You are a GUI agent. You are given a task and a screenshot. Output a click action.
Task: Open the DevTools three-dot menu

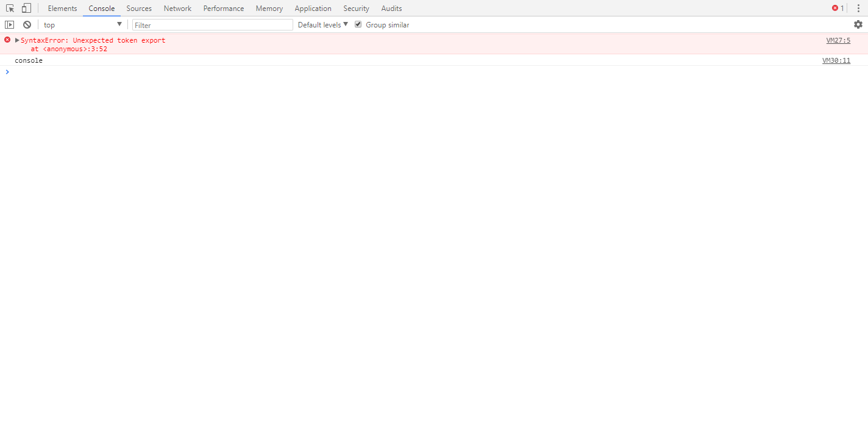(858, 8)
